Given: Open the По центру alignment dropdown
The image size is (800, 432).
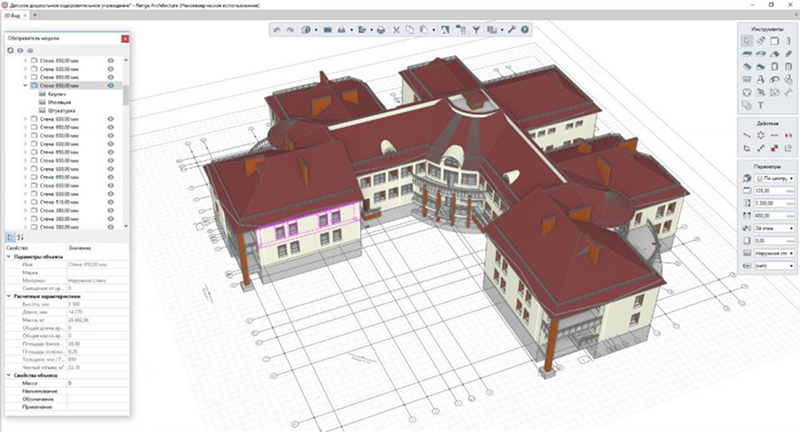Looking at the screenshot, I should coord(774,179).
